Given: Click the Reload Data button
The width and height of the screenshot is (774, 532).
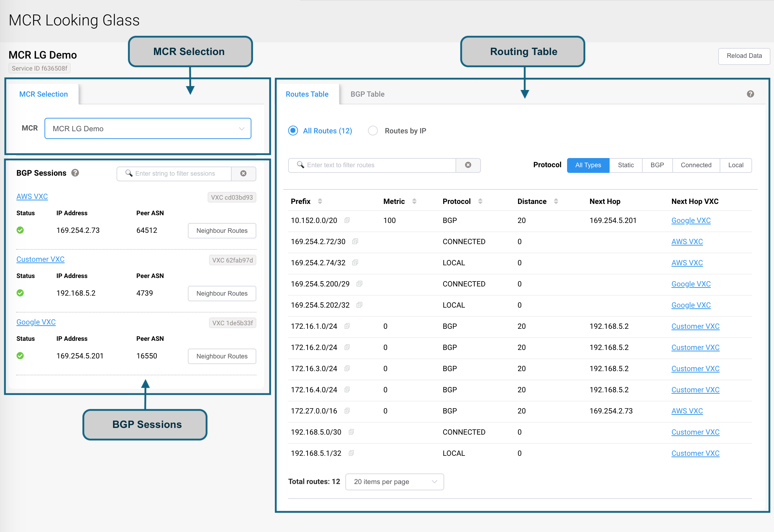Looking at the screenshot, I should point(744,56).
